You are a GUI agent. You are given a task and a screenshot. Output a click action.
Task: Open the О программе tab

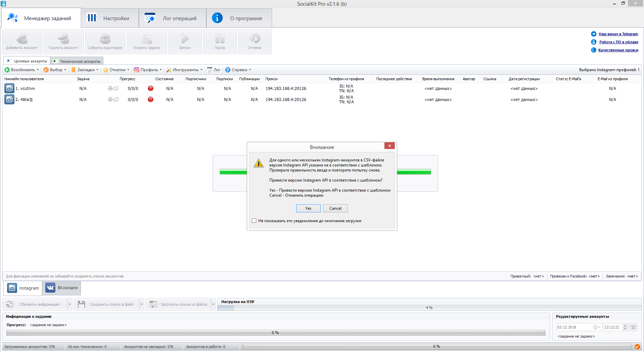tap(239, 18)
